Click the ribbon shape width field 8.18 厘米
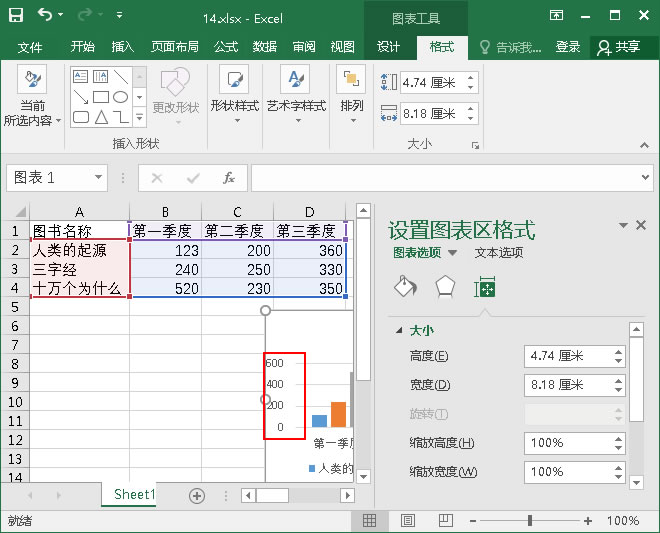 click(x=432, y=113)
